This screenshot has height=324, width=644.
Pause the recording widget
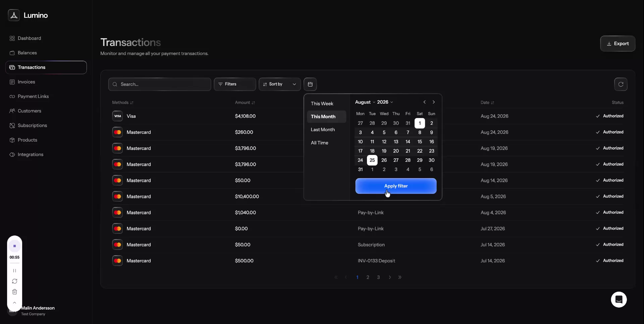pyautogui.click(x=14, y=271)
